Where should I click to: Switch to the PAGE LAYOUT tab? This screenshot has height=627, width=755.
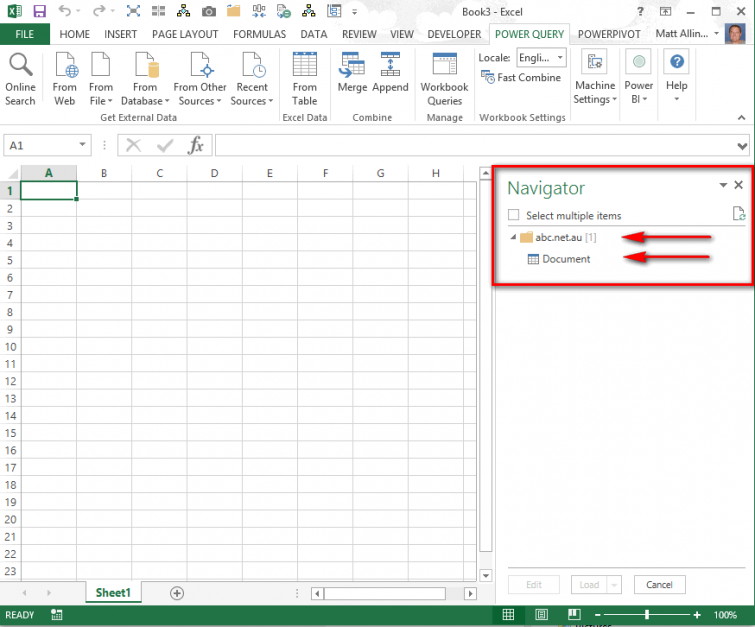coord(185,34)
